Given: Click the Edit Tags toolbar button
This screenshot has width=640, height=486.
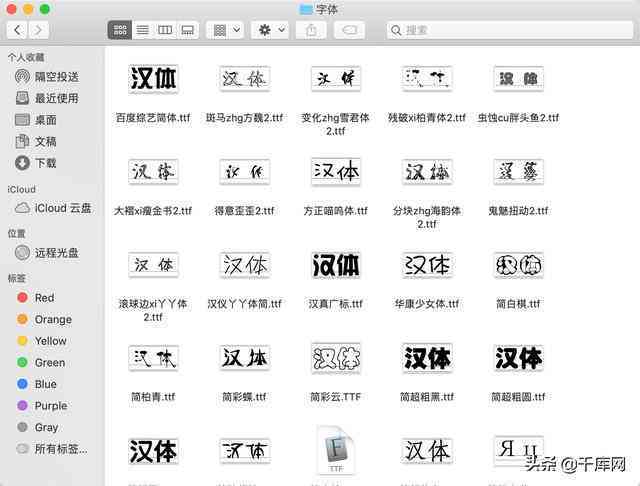Looking at the screenshot, I should 349,30.
